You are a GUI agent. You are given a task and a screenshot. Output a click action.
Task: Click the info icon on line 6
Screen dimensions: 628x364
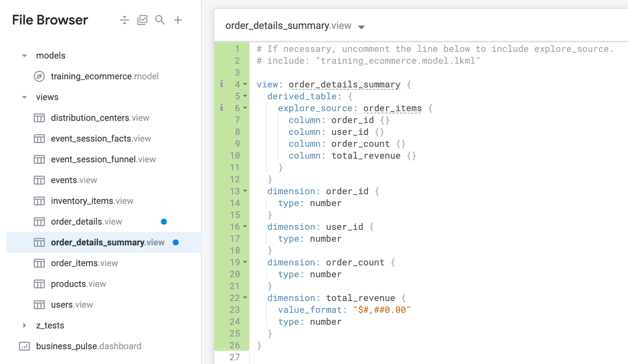221,108
